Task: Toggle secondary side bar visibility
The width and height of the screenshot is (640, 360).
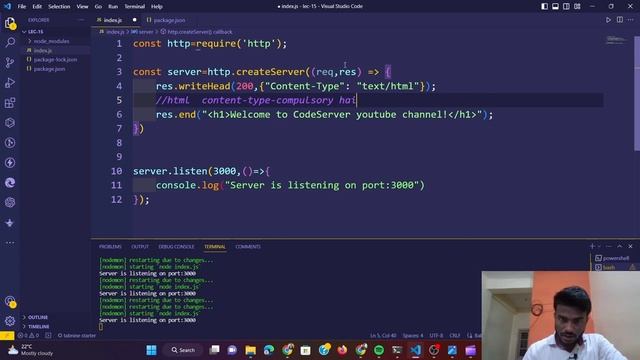Action: click(567, 6)
